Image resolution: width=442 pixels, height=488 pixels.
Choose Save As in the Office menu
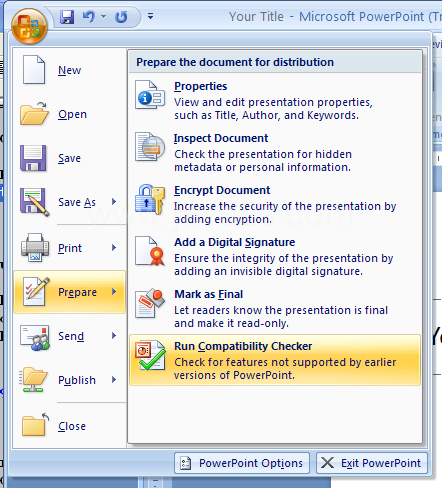pos(70,202)
